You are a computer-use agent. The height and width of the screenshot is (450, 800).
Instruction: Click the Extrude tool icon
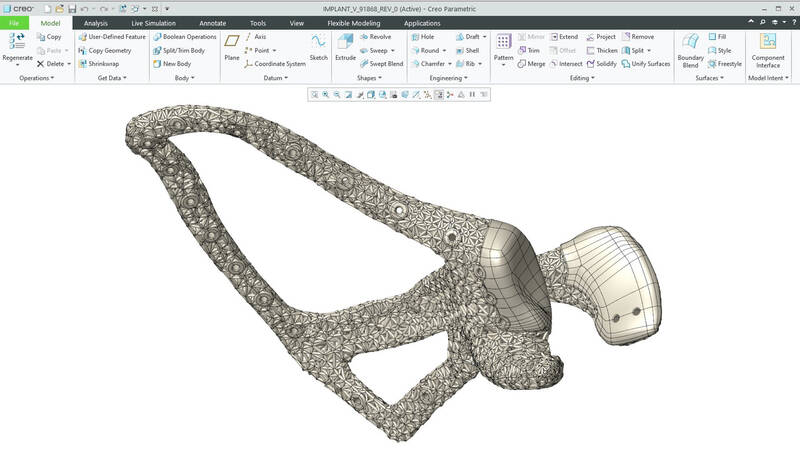click(x=344, y=46)
